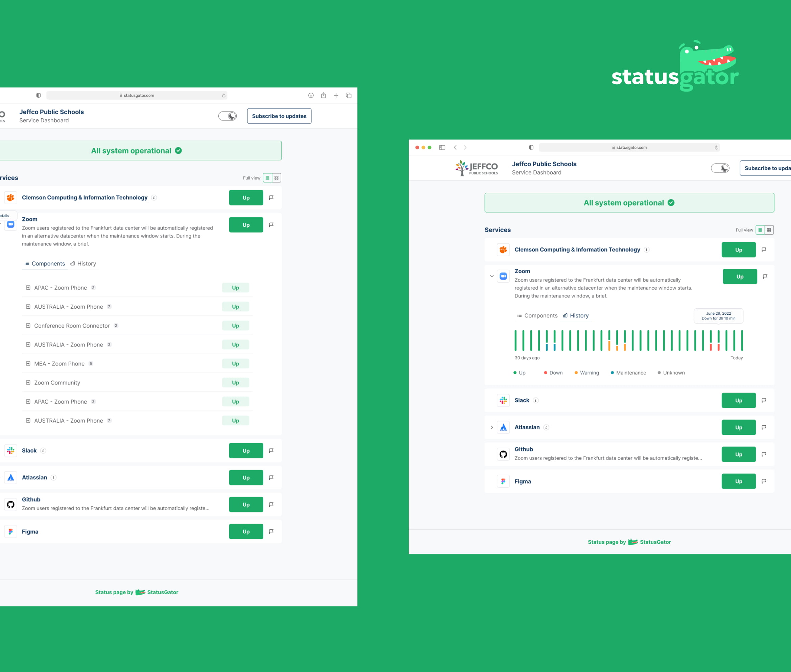
Task: Toggle dark mode switch in right window
Action: [x=720, y=168]
